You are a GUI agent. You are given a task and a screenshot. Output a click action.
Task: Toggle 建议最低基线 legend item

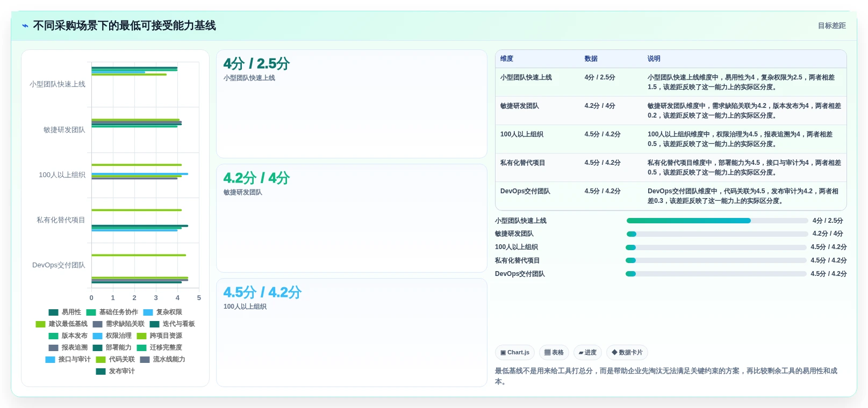tap(61, 324)
